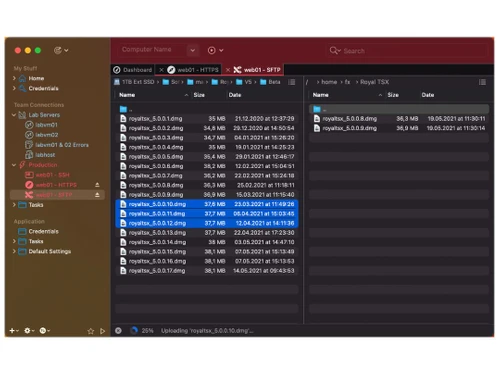Close the web01 - SFTP tab

click(228, 70)
